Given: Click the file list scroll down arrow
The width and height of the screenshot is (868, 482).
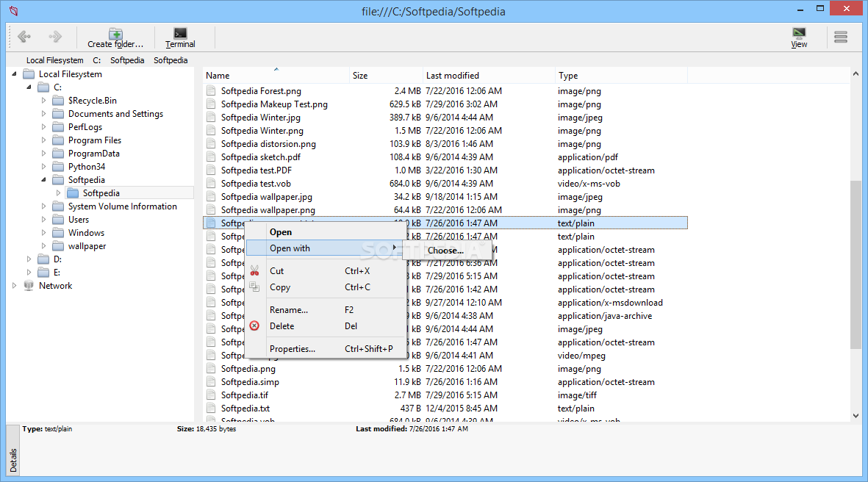Looking at the screenshot, I should 856,416.
